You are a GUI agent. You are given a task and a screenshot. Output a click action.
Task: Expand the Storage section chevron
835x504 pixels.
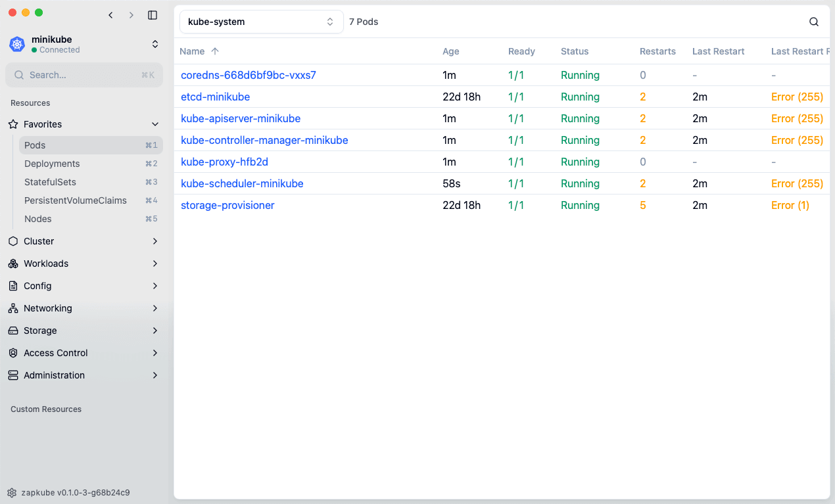point(155,331)
